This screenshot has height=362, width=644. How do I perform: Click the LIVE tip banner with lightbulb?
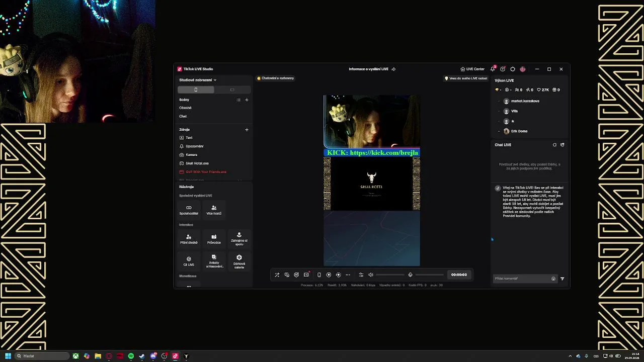tap(466, 78)
